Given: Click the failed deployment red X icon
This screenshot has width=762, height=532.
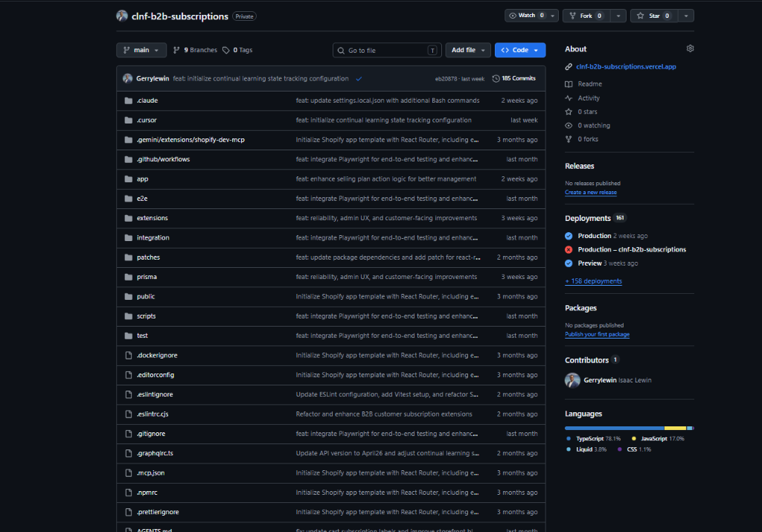Looking at the screenshot, I should (569, 250).
